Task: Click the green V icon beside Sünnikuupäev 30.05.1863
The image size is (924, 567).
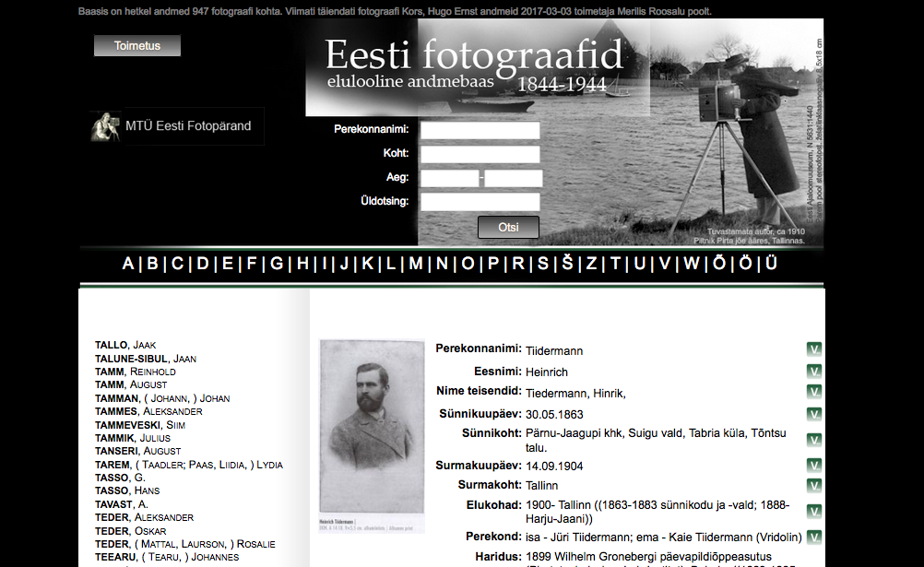Action: click(x=814, y=414)
